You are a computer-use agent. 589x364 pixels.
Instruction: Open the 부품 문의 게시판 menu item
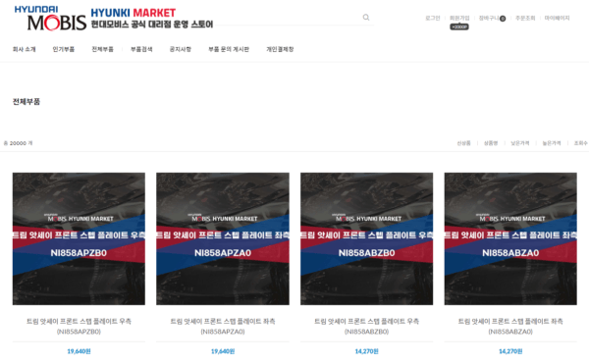(x=229, y=49)
